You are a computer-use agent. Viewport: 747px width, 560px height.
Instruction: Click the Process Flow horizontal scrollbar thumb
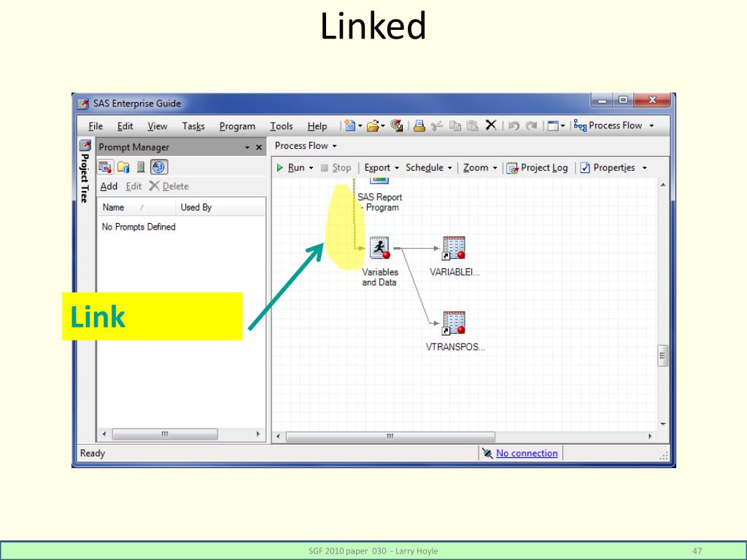390,437
